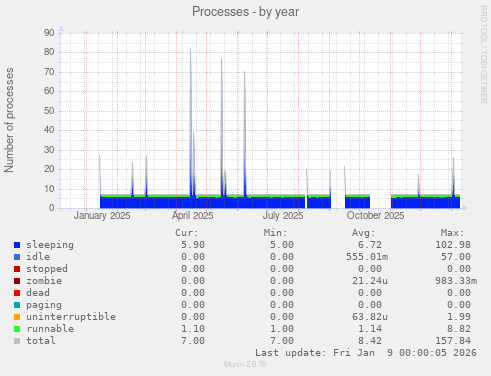Click the 'Min:' column header
This screenshot has width=491, height=376.
(275, 233)
